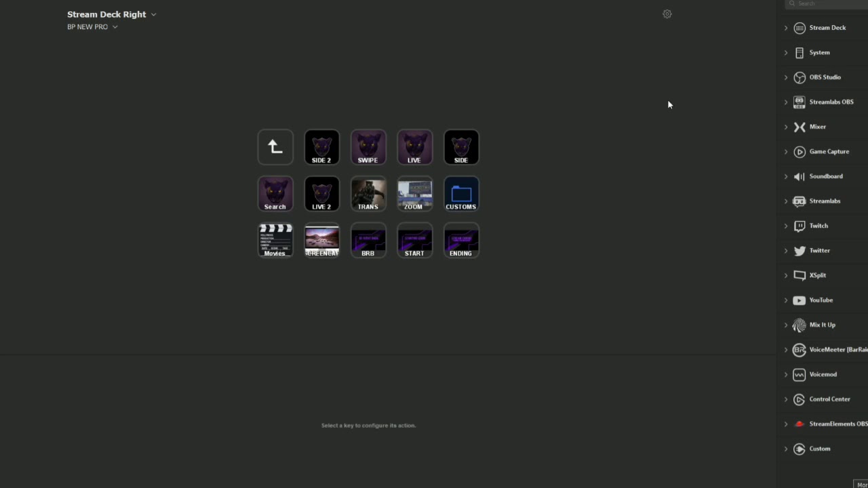Open the CUSTOMS folder key

461,194
